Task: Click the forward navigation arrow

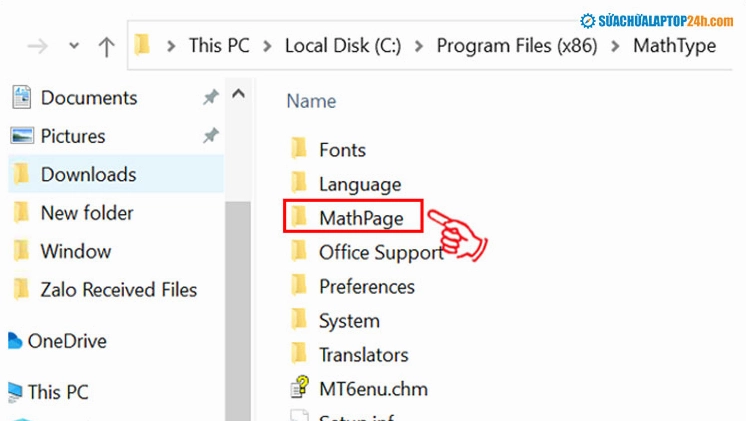Action: click(37, 46)
